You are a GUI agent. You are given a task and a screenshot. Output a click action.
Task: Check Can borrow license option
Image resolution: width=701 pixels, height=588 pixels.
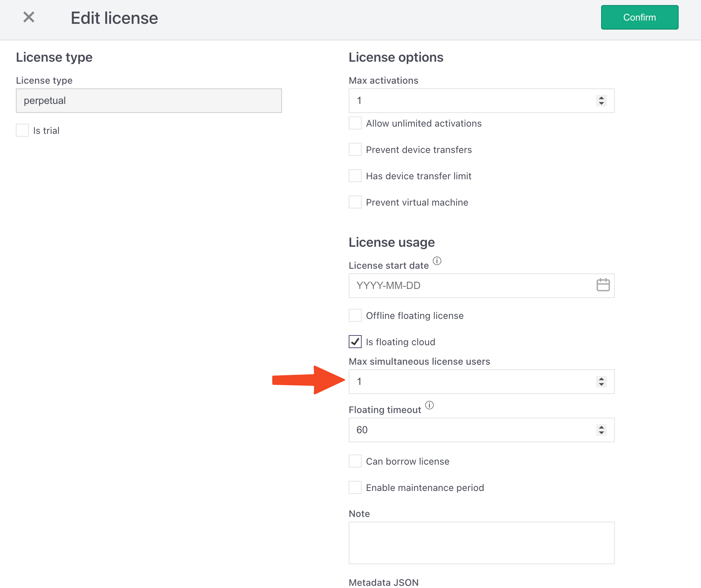pyautogui.click(x=355, y=461)
